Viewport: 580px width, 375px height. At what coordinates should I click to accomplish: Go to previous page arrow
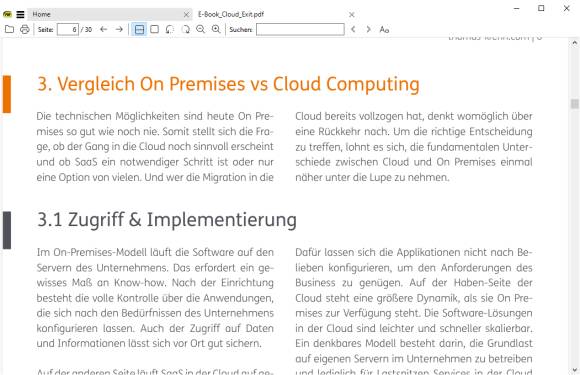pyautogui.click(x=104, y=29)
